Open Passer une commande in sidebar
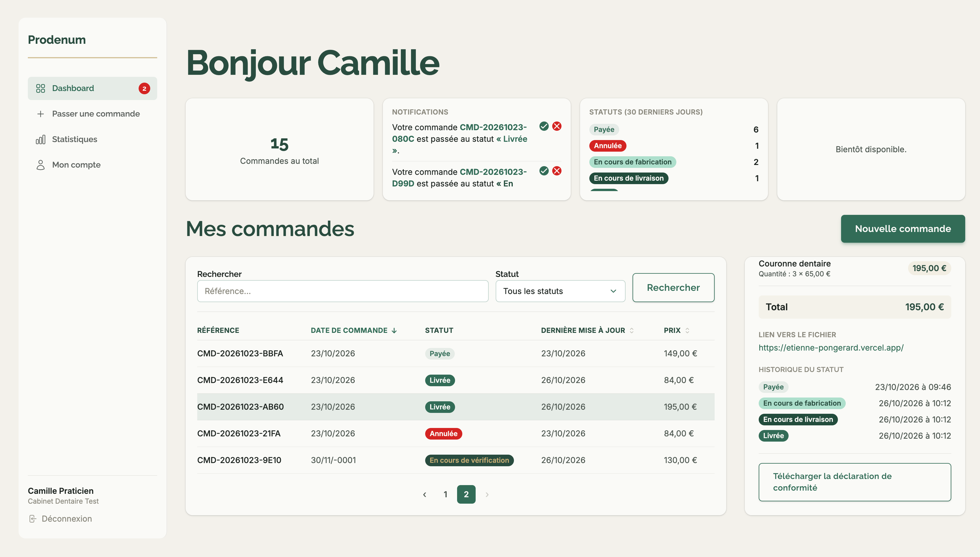Image resolution: width=980 pixels, height=557 pixels. (92, 114)
